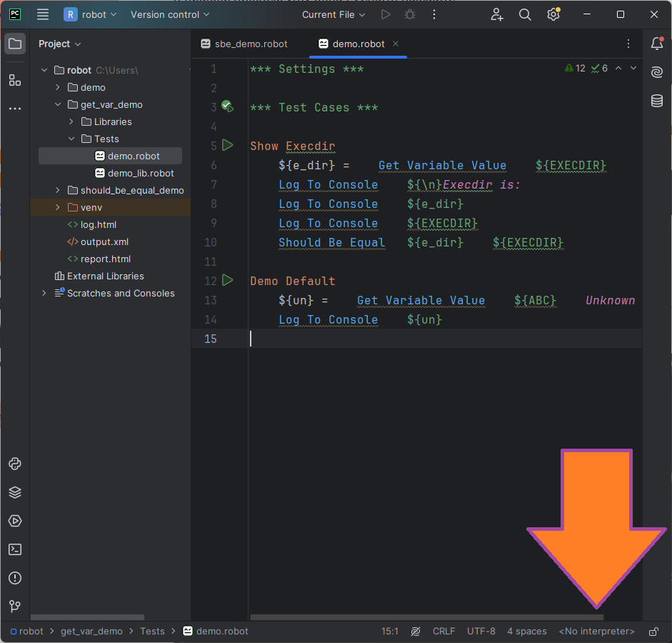Show more tool windows ellipsis
This screenshot has height=643, width=672.
coord(15,109)
